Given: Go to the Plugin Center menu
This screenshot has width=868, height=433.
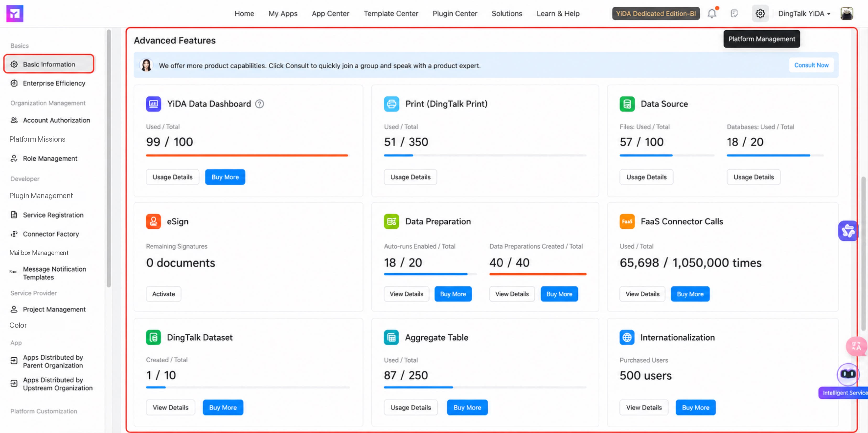Looking at the screenshot, I should (454, 13).
